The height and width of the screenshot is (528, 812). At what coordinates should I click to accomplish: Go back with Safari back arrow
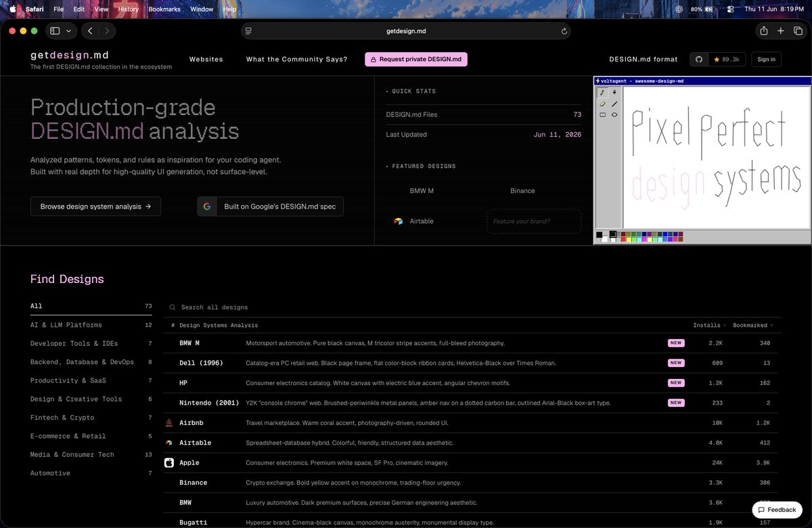click(91, 30)
